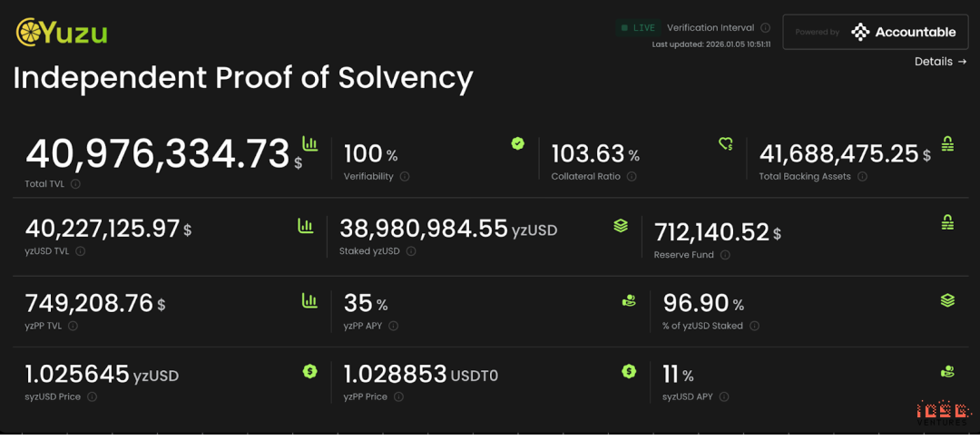Click the Yuzu logo
Screen dimensions: 980x440
62,33
